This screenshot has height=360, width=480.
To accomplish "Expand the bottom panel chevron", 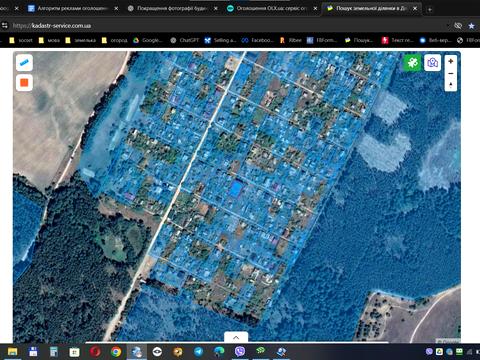I will [x=236, y=337].
